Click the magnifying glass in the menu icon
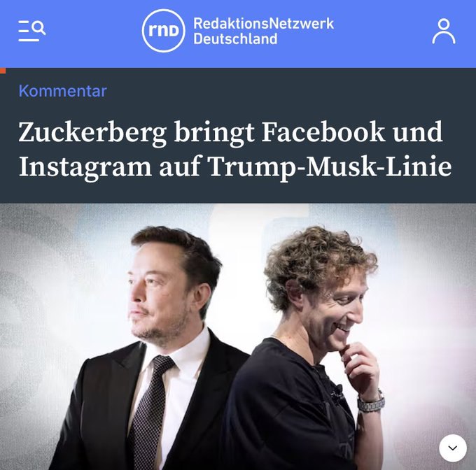 pos(39,27)
